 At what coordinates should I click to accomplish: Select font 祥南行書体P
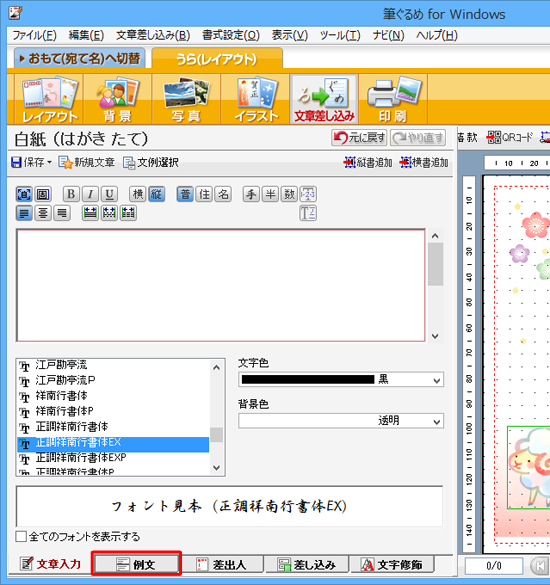(x=113, y=411)
